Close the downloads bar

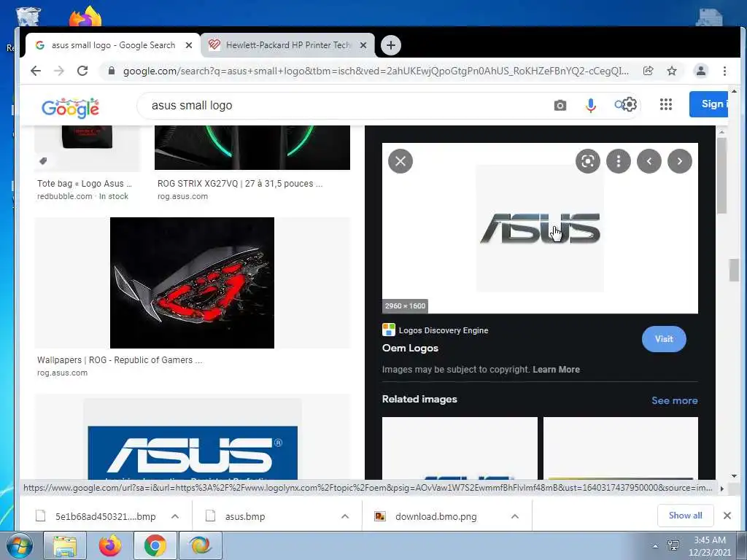click(x=727, y=516)
